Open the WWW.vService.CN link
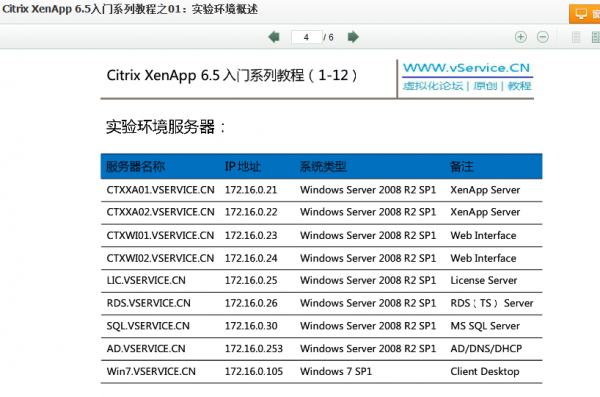600x397 pixels. tap(466, 68)
